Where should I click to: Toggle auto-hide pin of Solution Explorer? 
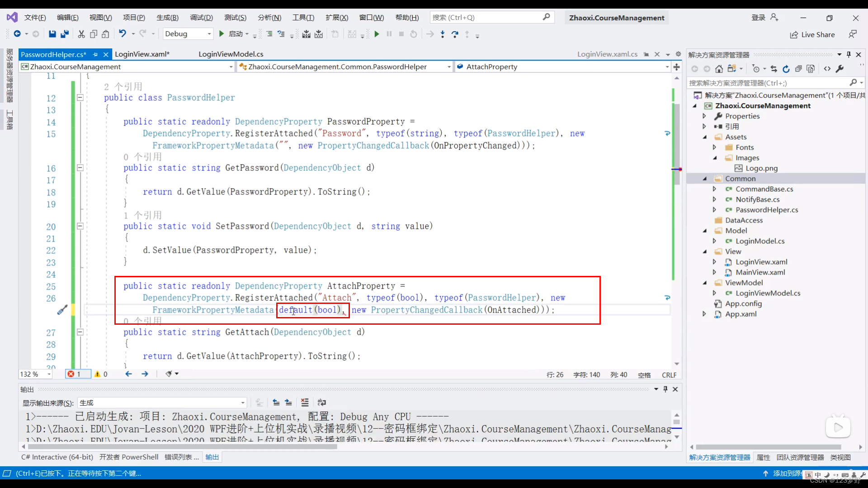pyautogui.click(x=849, y=55)
